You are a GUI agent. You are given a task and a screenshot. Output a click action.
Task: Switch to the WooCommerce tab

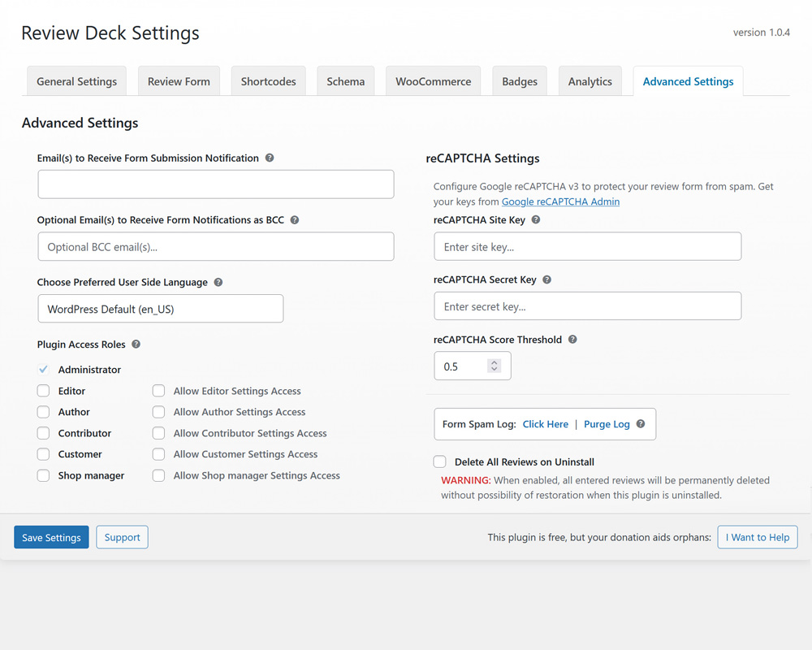click(x=433, y=80)
